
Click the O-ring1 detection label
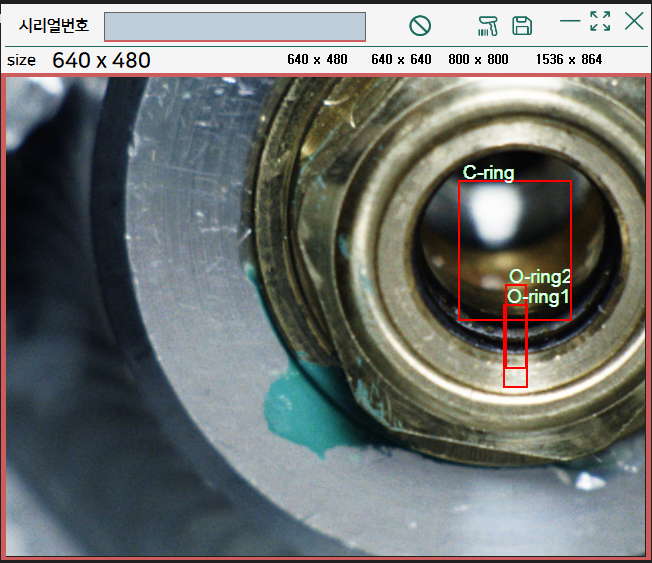(538, 297)
